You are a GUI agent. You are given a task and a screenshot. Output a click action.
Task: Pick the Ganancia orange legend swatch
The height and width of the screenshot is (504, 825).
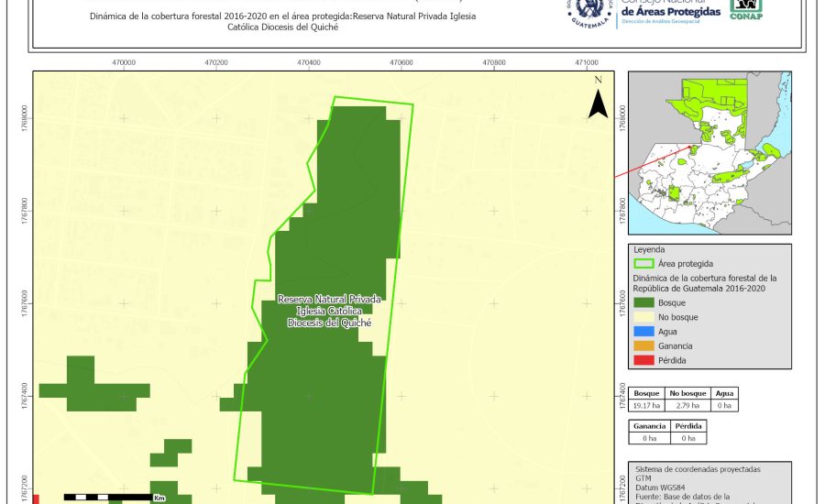(645, 346)
